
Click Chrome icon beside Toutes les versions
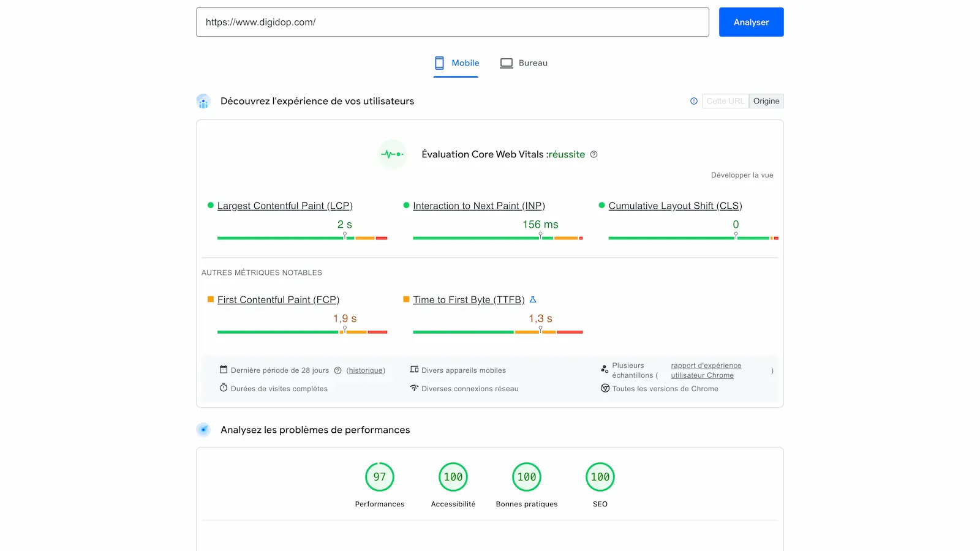click(x=605, y=388)
